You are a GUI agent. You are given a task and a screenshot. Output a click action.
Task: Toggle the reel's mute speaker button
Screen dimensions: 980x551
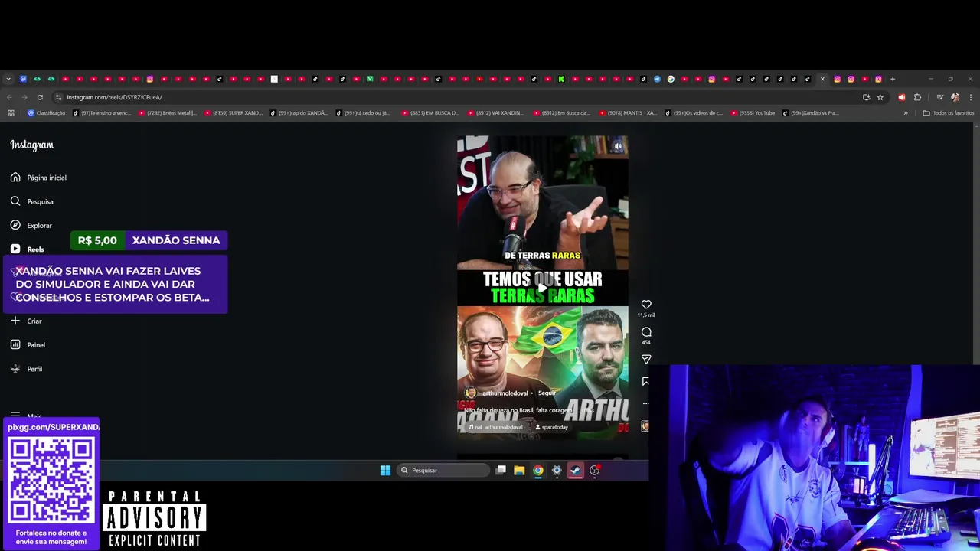(x=618, y=146)
